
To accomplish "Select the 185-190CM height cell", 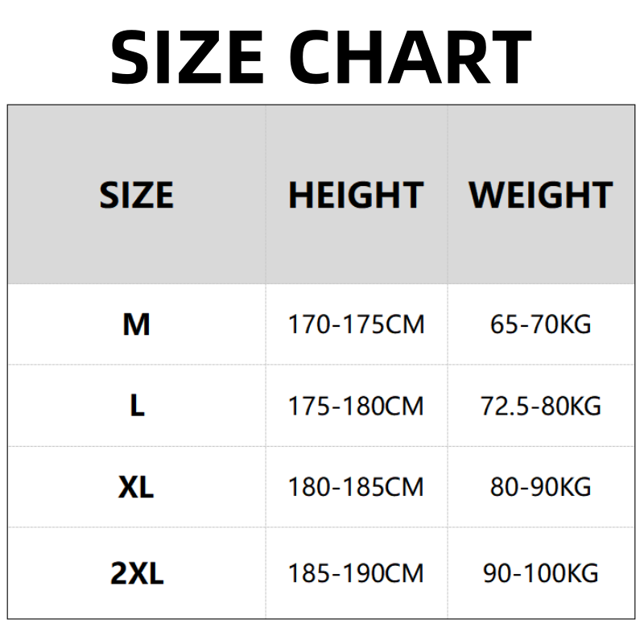I will click(x=356, y=574).
